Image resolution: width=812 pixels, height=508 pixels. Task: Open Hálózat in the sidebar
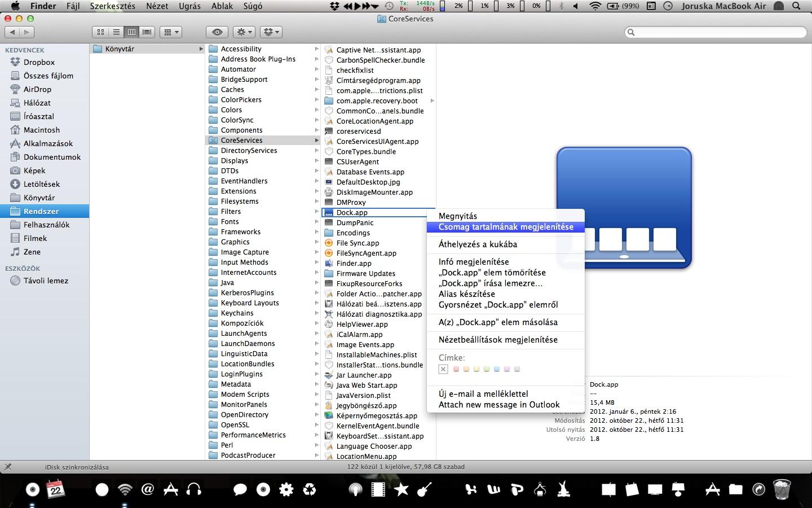(37, 103)
